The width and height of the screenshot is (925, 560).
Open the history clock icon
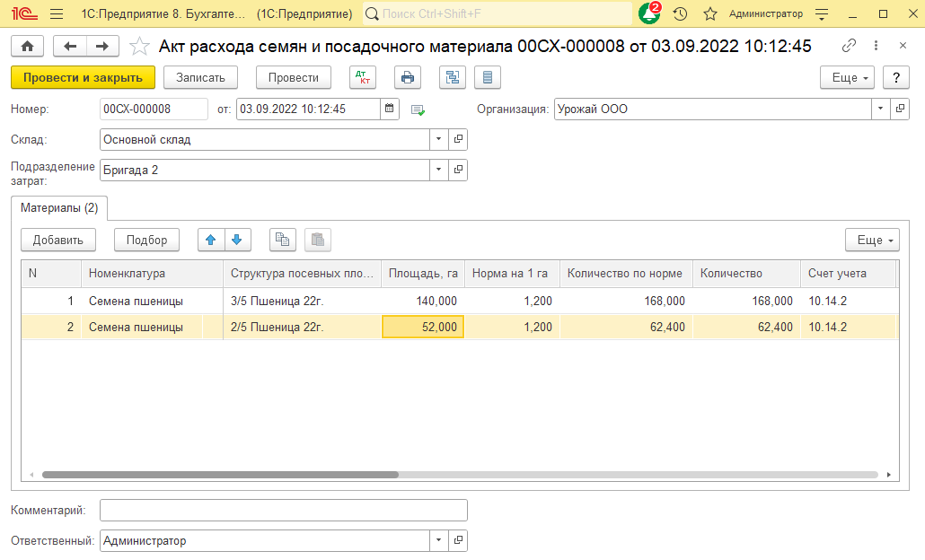[680, 14]
